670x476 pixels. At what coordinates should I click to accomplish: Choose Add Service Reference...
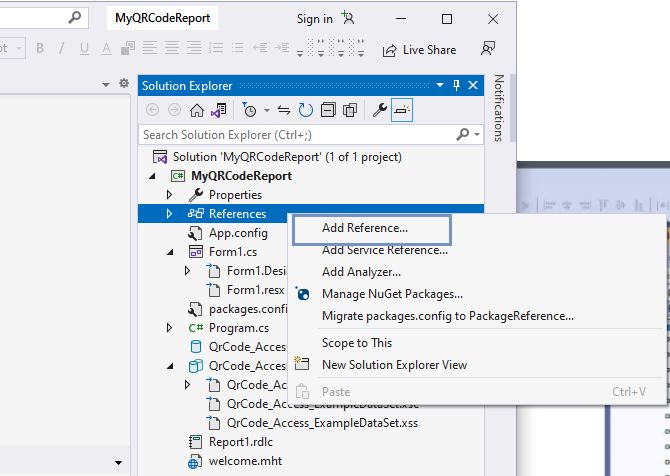385,250
